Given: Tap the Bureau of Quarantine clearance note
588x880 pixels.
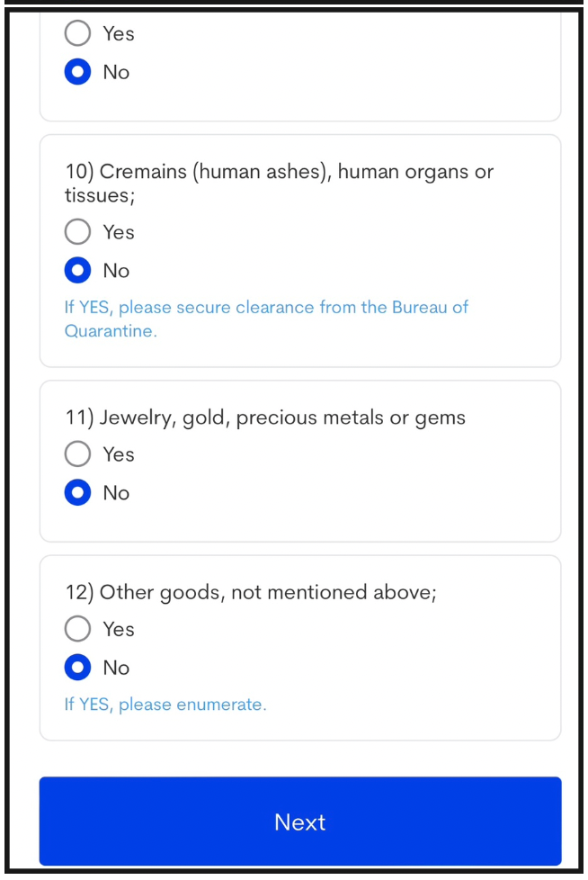Looking at the screenshot, I should click(266, 319).
